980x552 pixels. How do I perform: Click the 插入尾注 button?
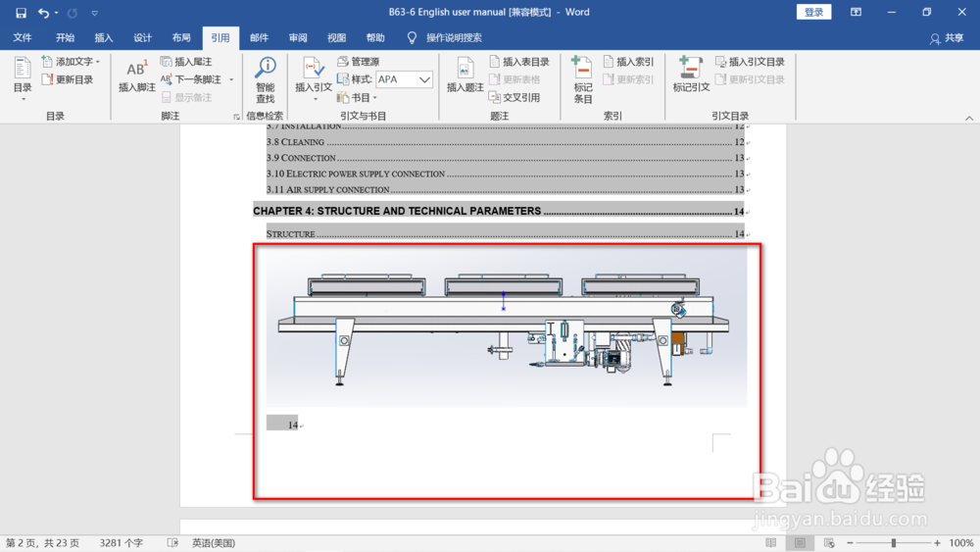pos(186,61)
